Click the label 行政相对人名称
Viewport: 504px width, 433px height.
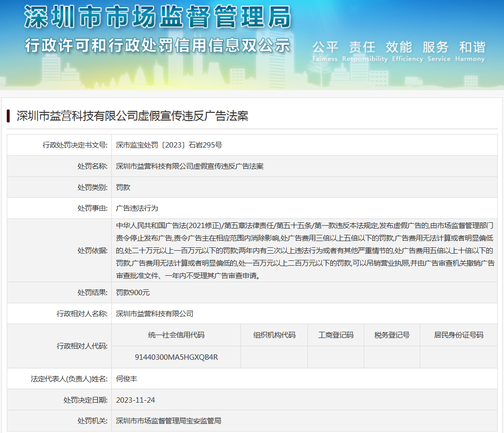coord(82,313)
